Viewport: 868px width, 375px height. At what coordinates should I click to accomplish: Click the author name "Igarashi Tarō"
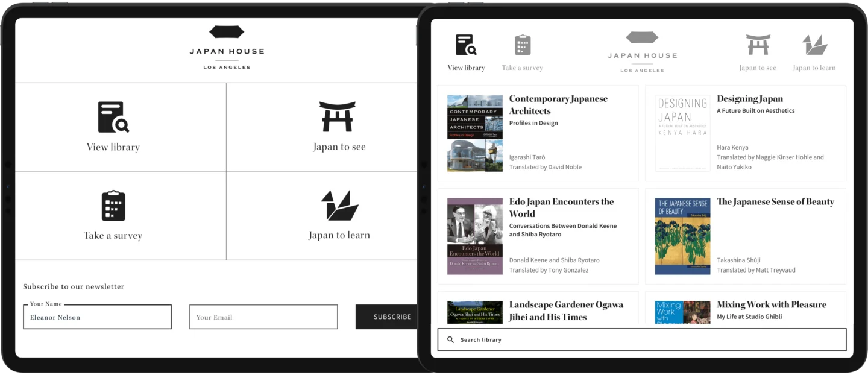coord(527,157)
